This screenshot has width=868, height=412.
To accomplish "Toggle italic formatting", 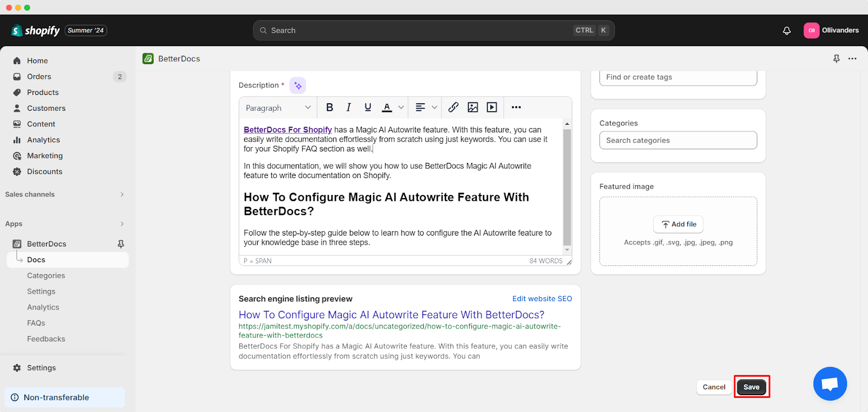I will pos(348,107).
